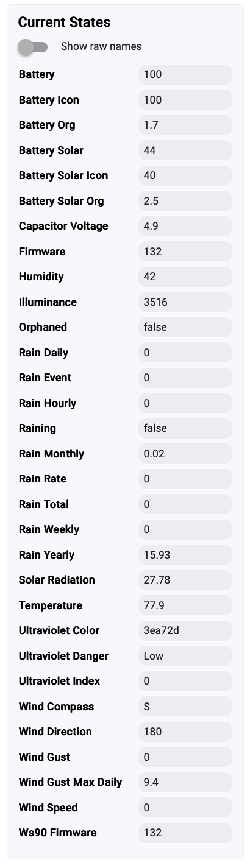Image resolution: width=250 pixels, height=868 pixels.
Task: Click the Temperature value 77.9
Action: (x=185, y=605)
